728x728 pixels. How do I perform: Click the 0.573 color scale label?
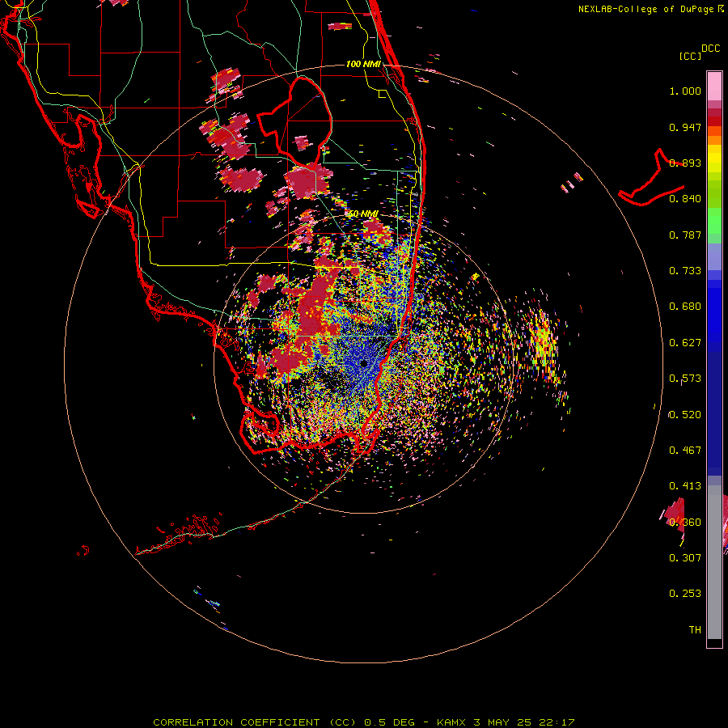click(685, 379)
